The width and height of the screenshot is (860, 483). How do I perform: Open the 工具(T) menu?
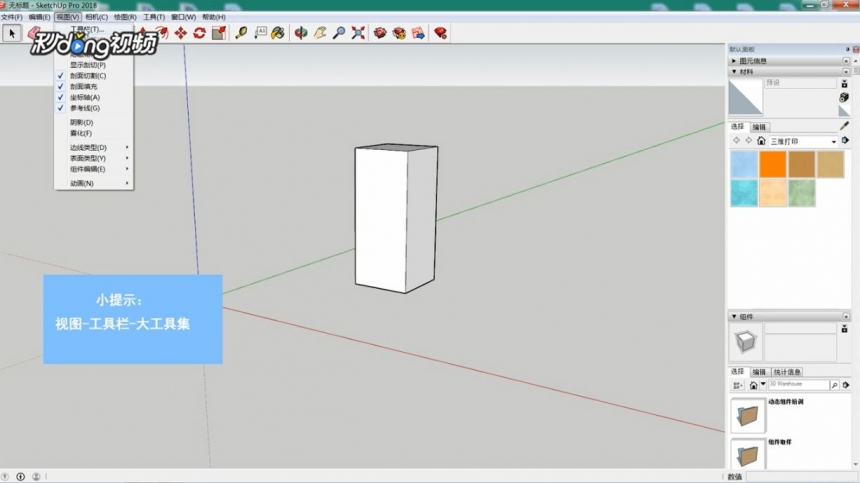[154, 18]
